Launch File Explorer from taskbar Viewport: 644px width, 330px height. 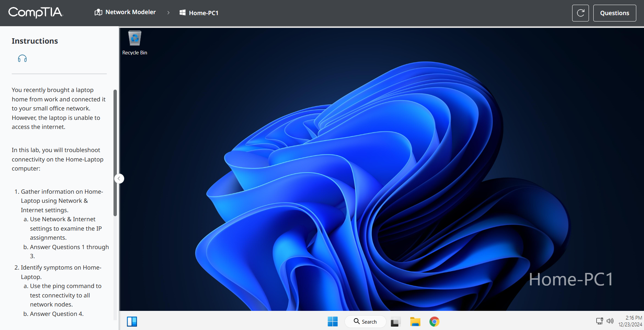pyautogui.click(x=415, y=322)
